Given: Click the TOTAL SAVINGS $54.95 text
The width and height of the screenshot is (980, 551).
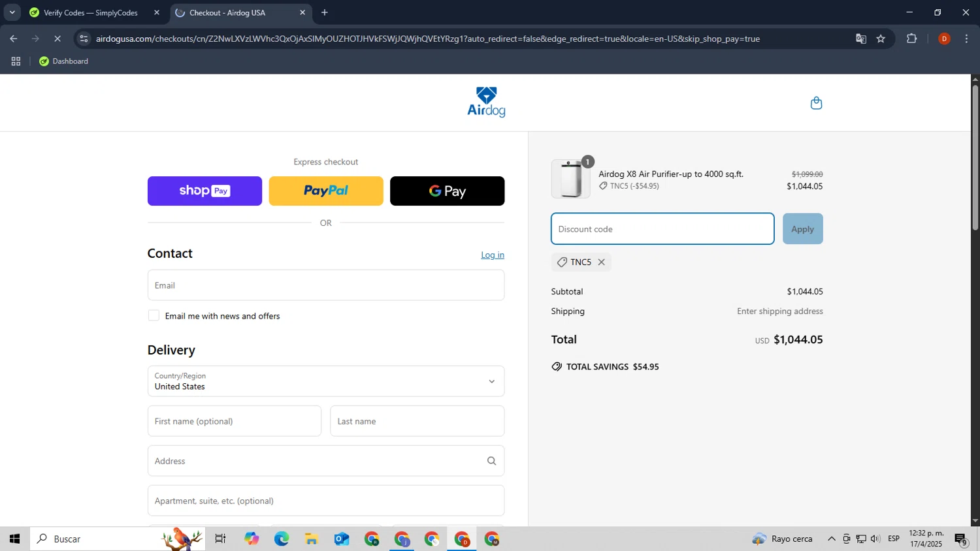Looking at the screenshot, I should 612,367.
